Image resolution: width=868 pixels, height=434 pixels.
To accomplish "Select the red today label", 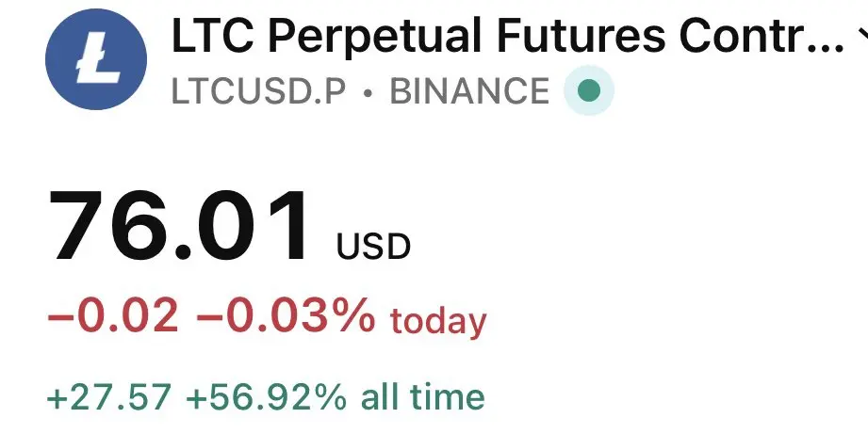I will [438, 322].
